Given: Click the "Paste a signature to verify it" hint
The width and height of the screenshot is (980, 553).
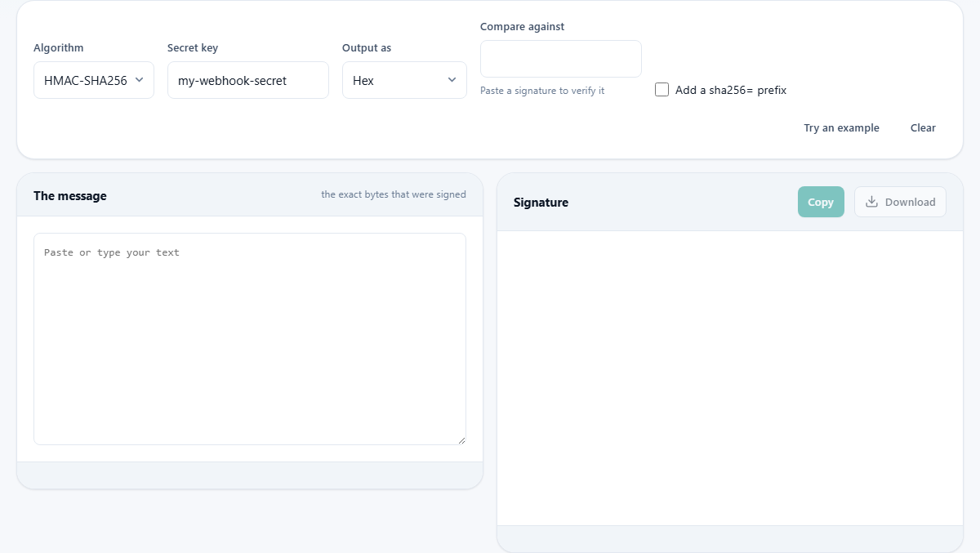Looking at the screenshot, I should point(542,91).
